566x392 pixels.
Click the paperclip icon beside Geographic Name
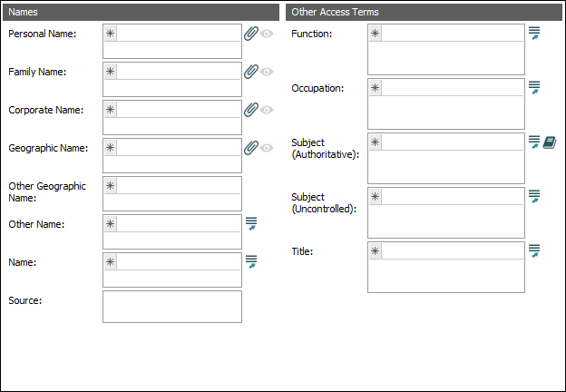251,148
